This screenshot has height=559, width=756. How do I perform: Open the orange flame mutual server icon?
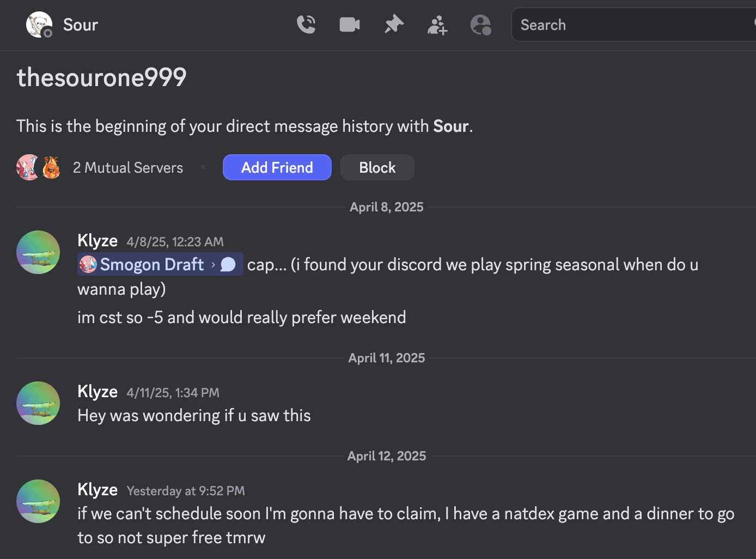[51, 167]
